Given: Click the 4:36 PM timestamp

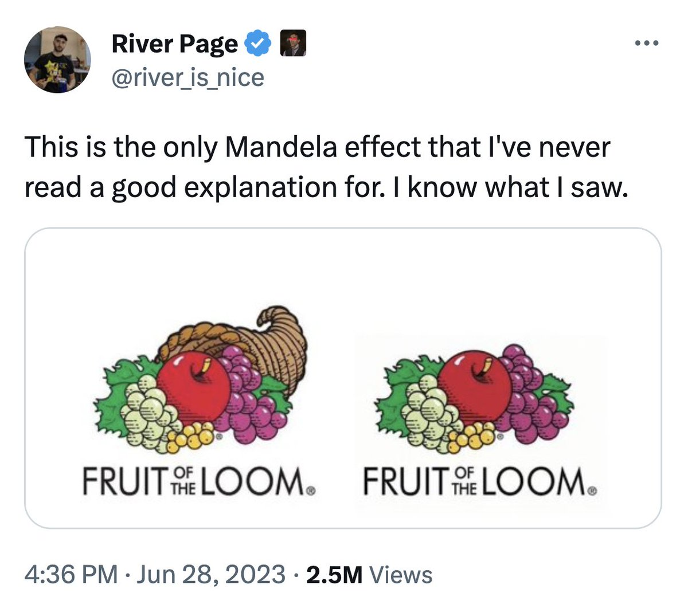Looking at the screenshot, I should click(x=71, y=574).
